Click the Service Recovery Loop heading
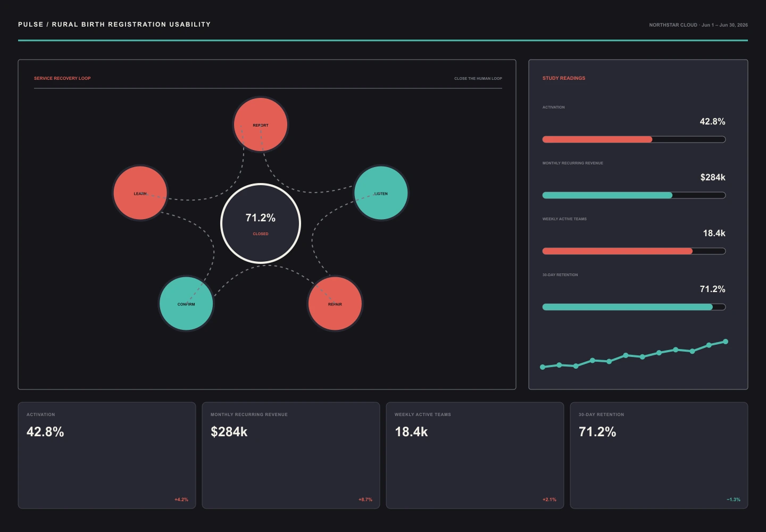This screenshot has width=766, height=532. (62, 78)
